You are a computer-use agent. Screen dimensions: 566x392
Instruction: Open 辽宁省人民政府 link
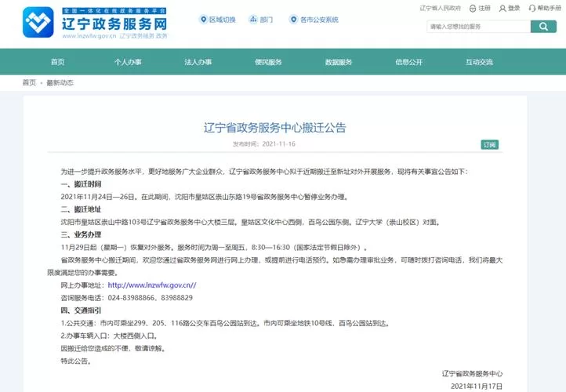coord(440,9)
